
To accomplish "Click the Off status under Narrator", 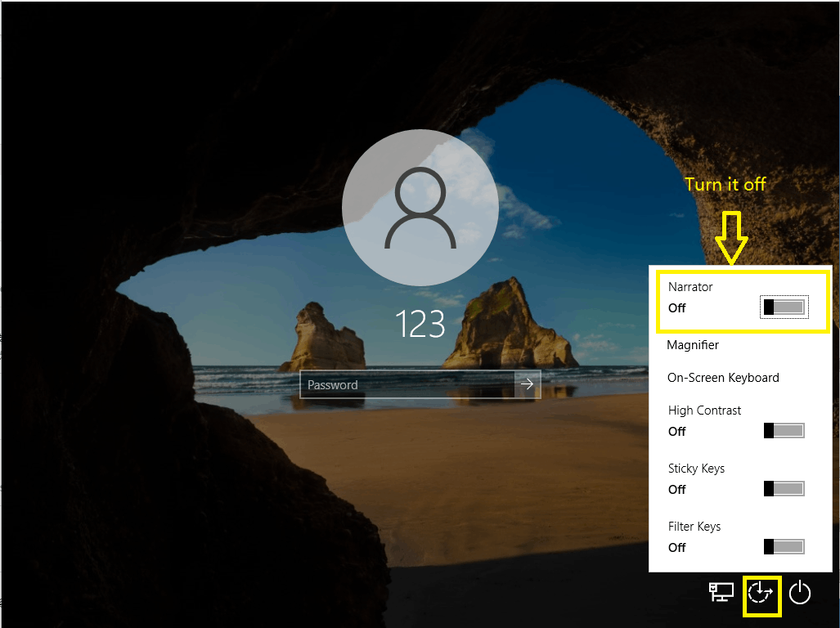I will [x=677, y=308].
